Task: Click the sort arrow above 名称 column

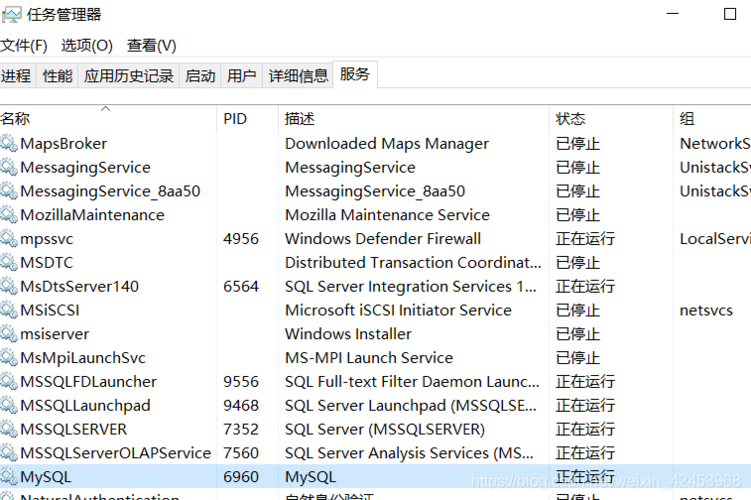Action: point(106,109)
